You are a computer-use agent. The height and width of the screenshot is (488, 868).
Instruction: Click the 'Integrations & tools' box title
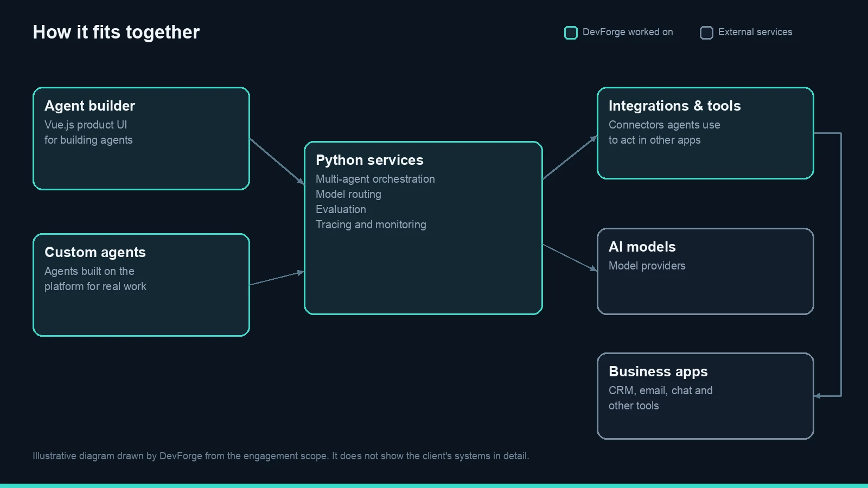point(675,106)
